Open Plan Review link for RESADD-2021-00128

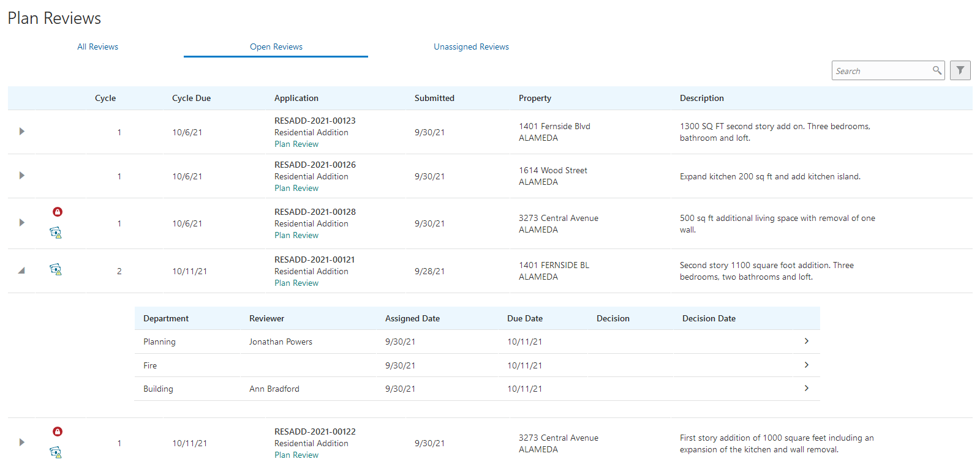click(x=296, y=235)
